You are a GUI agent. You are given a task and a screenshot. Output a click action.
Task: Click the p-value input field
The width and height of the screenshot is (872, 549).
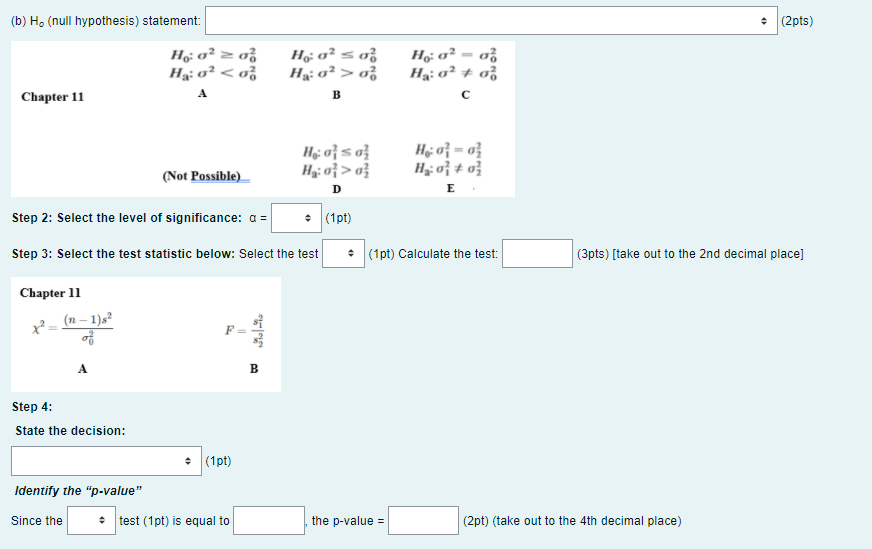(x=423, y=521)
